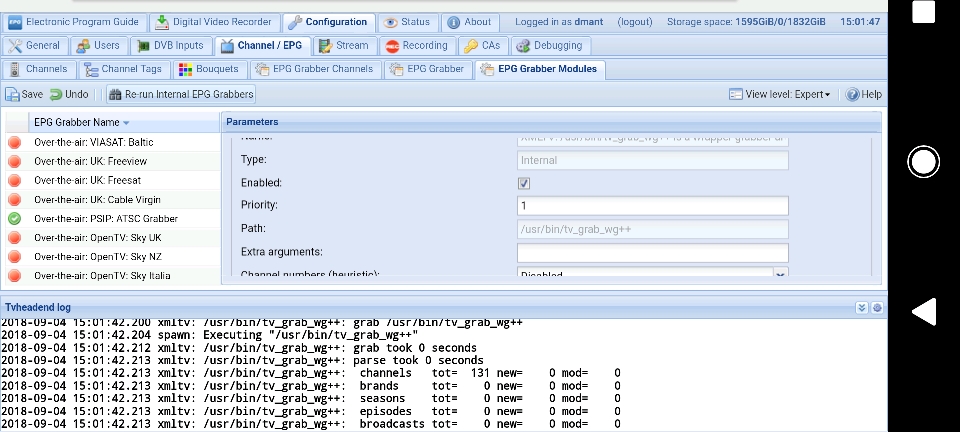
Task: Open the Help button
Action: (863, 94)
